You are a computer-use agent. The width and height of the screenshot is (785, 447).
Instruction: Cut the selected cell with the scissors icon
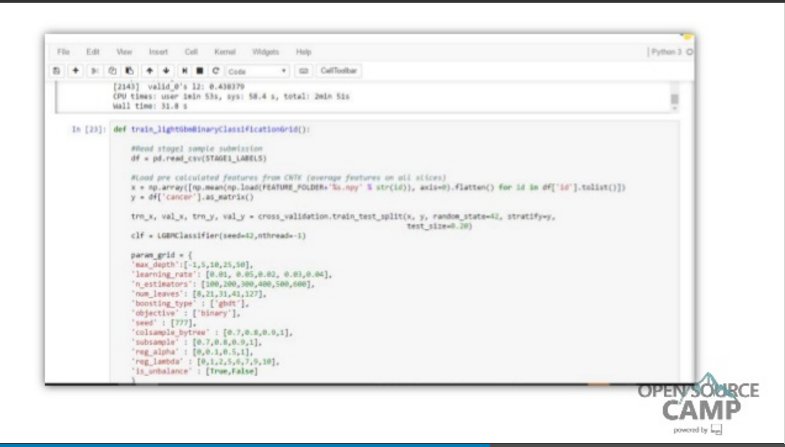94,71
